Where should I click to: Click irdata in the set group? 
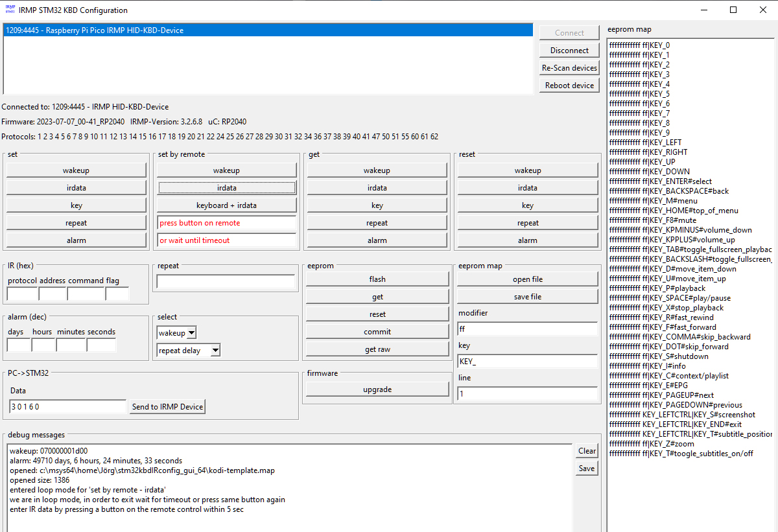click(x=76, y=187)
